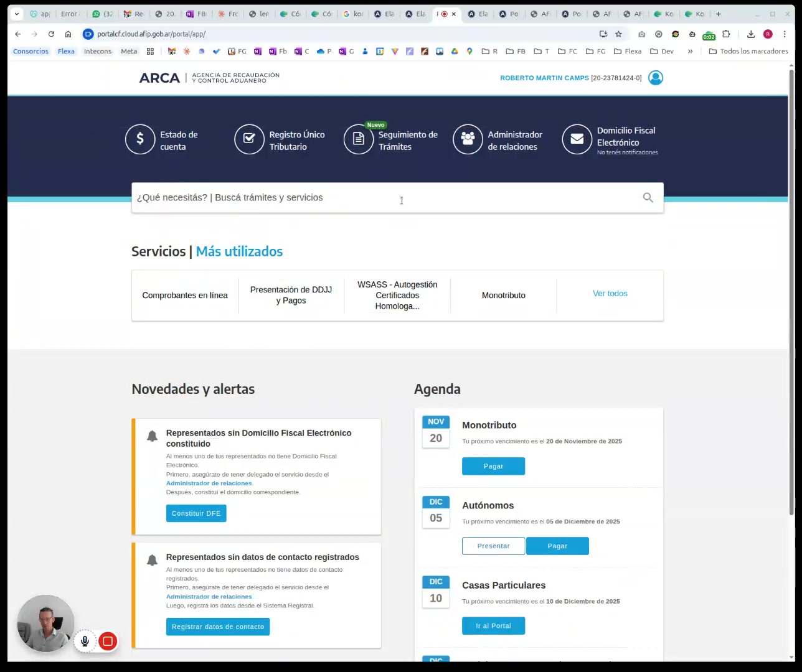802x672 pixels.
Task: Open the user profile avatar icon
Action: tap(656, 78)
